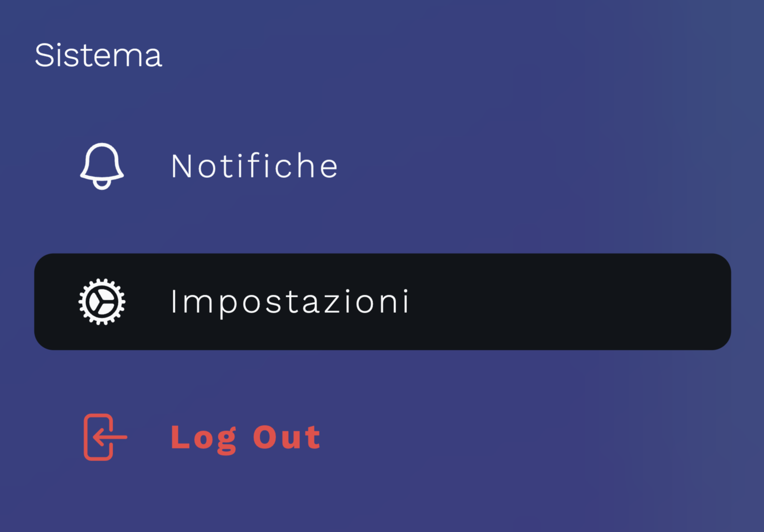Click the gear settings icon
Screen dimensions: 764x532
(102, 301)
